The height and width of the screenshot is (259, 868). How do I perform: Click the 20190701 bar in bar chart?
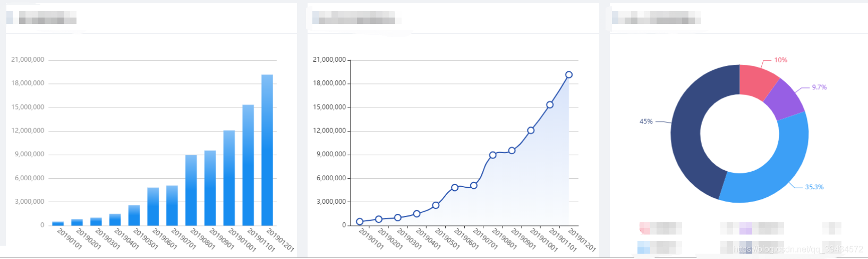click(x=172, y=205)
